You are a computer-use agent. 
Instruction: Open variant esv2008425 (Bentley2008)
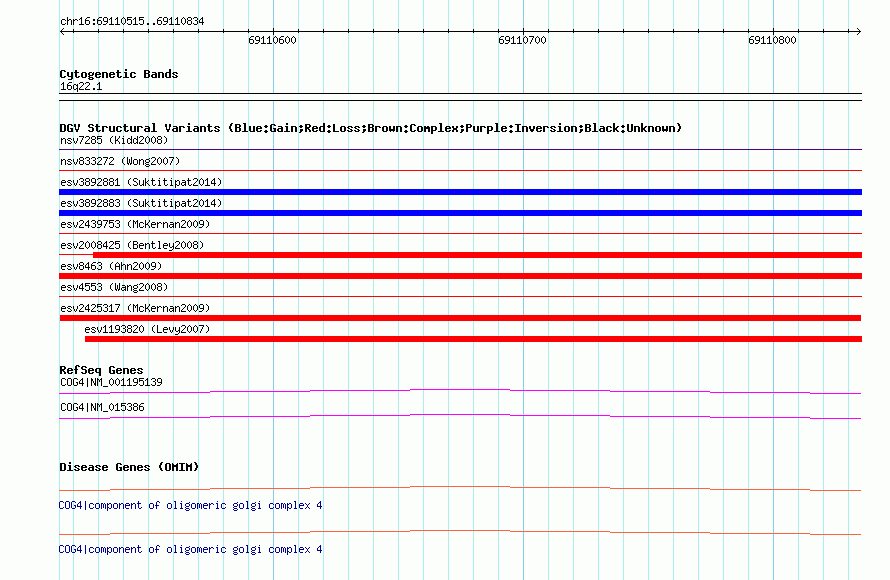click(x=132, y=245)
